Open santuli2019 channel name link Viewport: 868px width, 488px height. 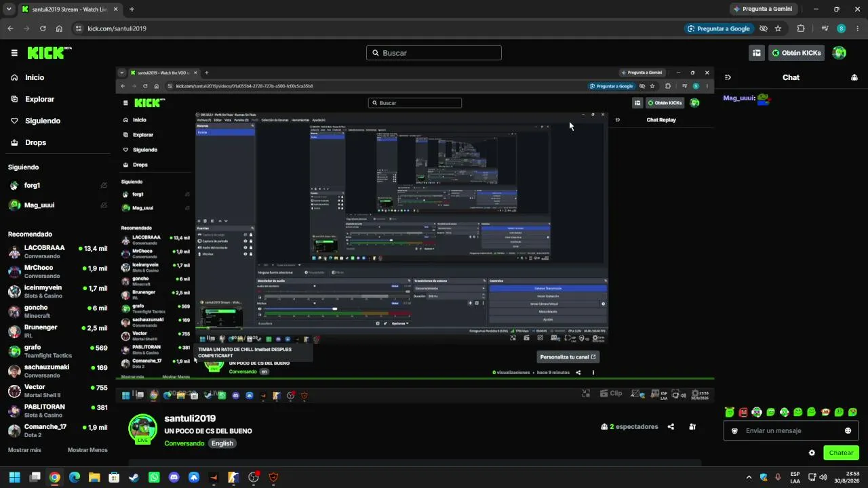click(x=190, y=418)
